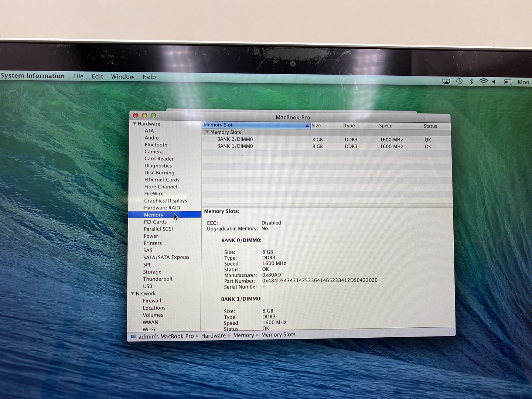Select Camera in the sidebar
Image resolution: width=532 pixels, height=399 pixels.
(x=154, y=152)
